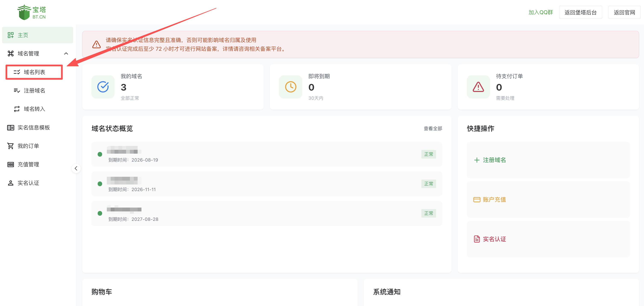Select the 主页 home icon in sidebar

[10, 35]
